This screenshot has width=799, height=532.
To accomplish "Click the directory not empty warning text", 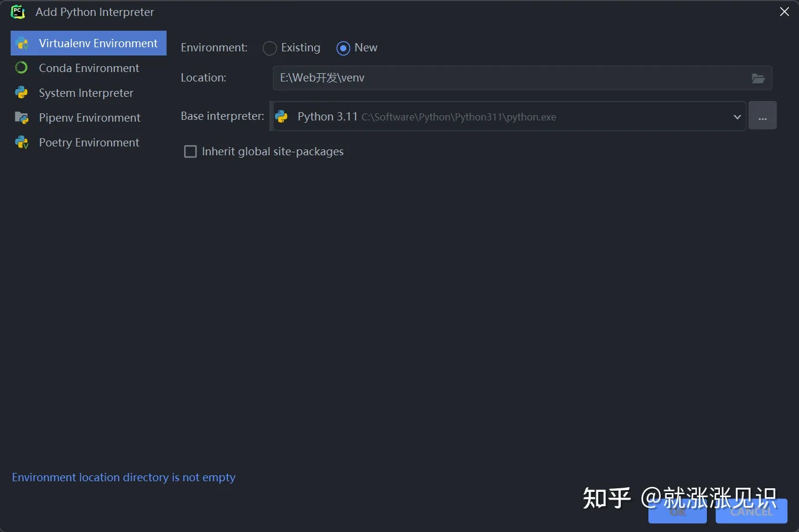I will [123, 477].
